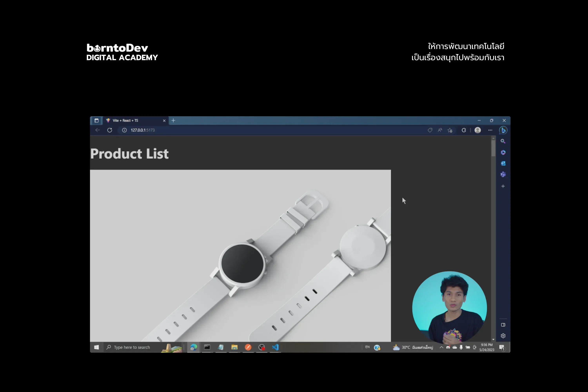Add this page to favorites
The width and height of the screenshot is (588, 392).
[x=450, y=130]
